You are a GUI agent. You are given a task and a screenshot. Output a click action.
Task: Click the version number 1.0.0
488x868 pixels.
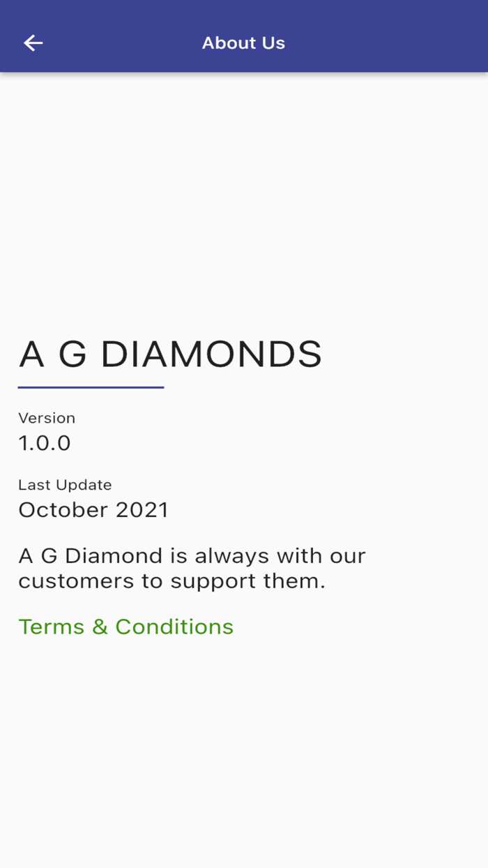[x=44, y=442]
